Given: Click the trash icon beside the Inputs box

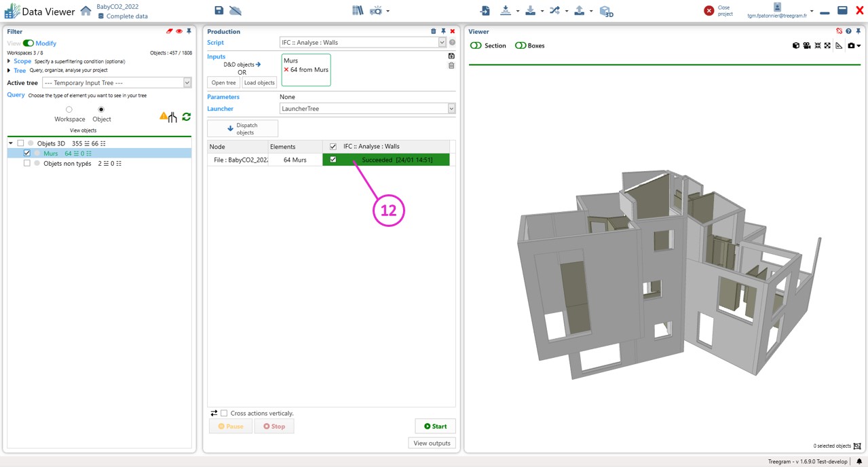Looking at the screenshot, I should click(451, 66).
